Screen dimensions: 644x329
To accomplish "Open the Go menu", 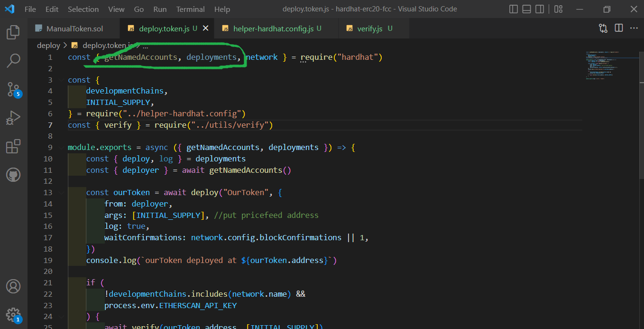I will point(139,9).
